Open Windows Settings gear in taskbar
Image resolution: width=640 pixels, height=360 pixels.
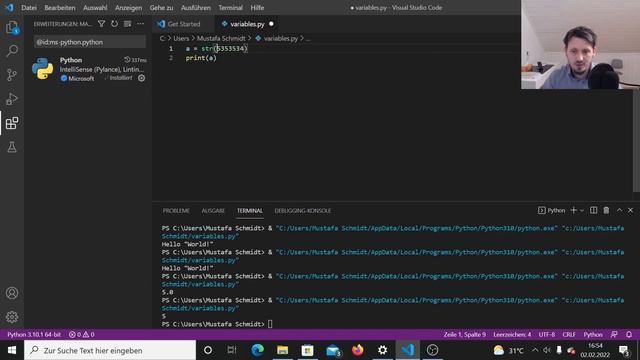(x=382, y=350)
